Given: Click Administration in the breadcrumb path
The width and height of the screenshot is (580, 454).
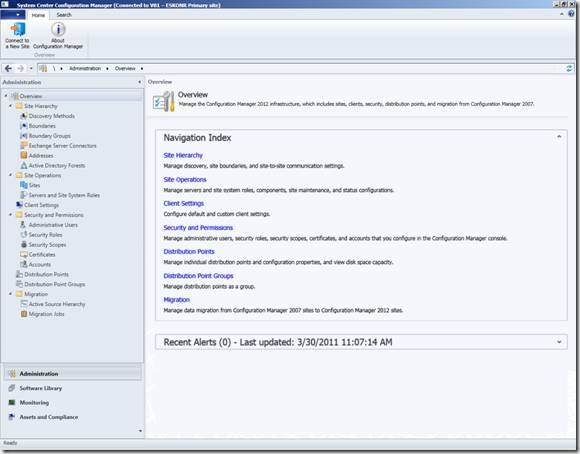Looking at the screenshot, I should pos(85,68).
